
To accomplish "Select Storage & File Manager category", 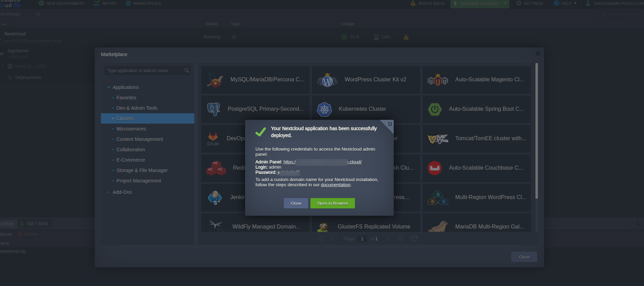I will (142, 170).
